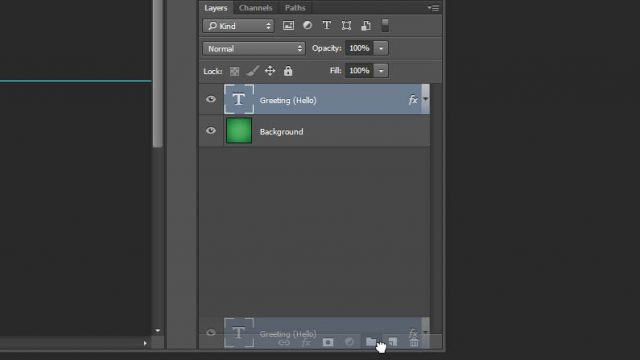640x360 pixels.
Task: Open the Kind filter type dropdown
Action: coord(238,26)
